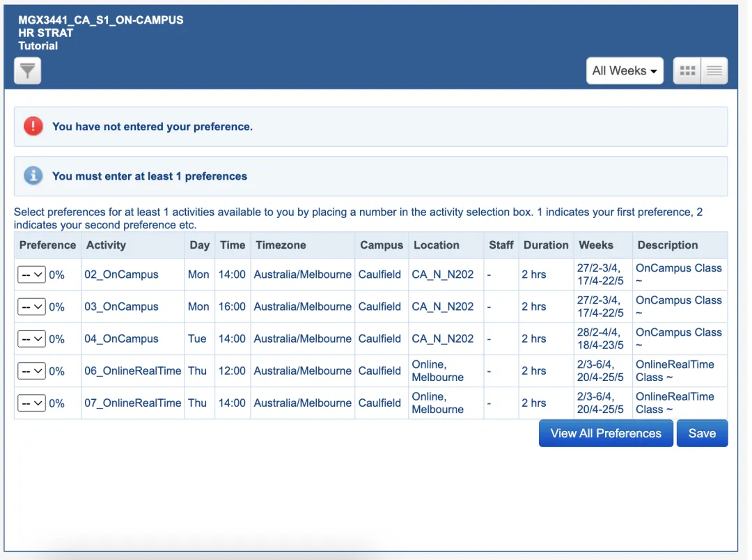Image resolution: width=752 pixels, height=560 pixels.
Task: Switch to list view icon
Action: tap(714, 71)
